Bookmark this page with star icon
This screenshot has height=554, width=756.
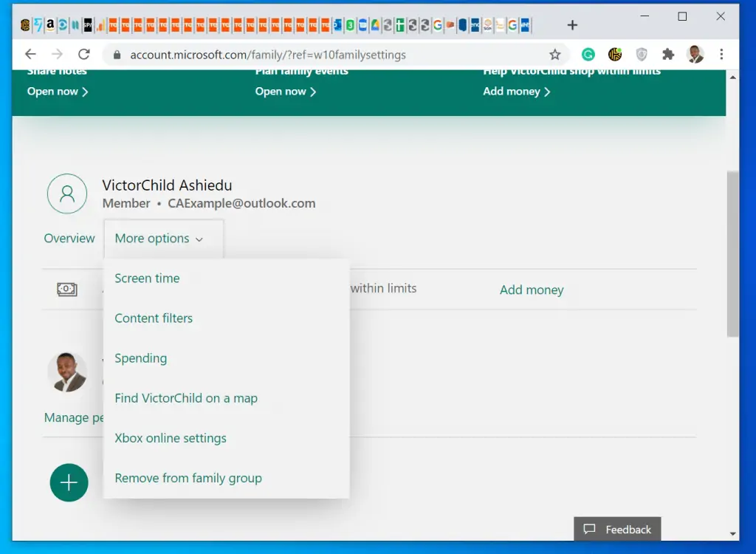554,55
